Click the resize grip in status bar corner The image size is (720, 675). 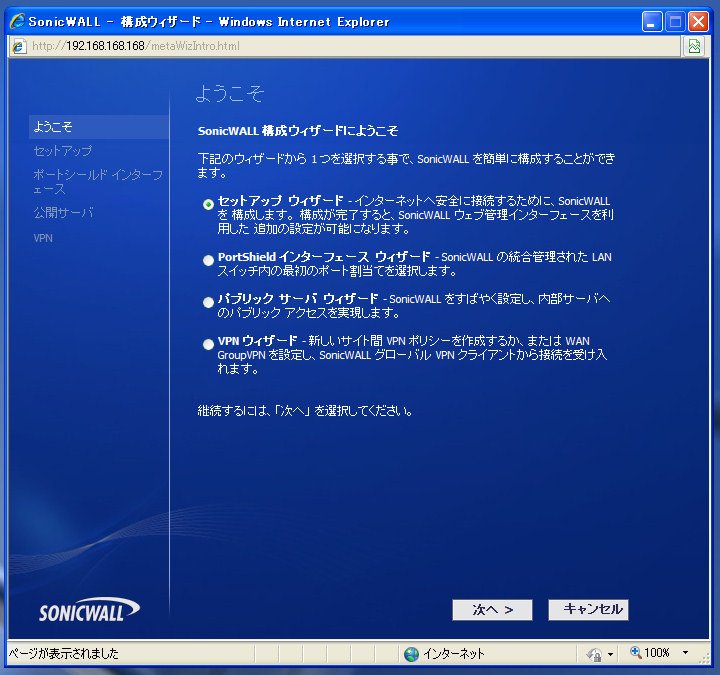[704, 659]
